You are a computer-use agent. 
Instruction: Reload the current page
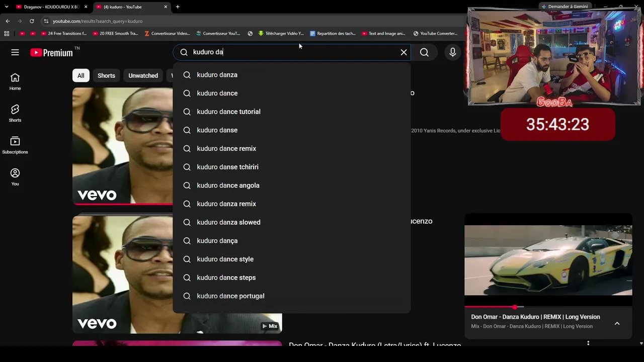(x=32, y=21)
